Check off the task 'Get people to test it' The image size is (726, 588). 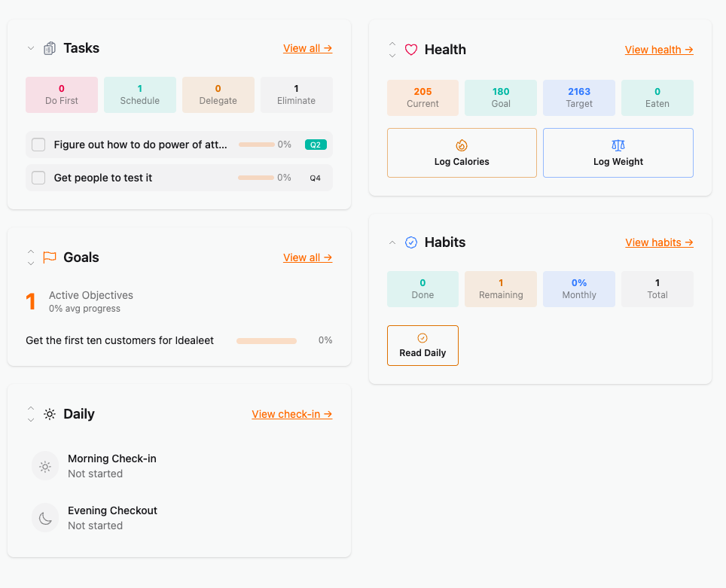click(x=38, y=177)
